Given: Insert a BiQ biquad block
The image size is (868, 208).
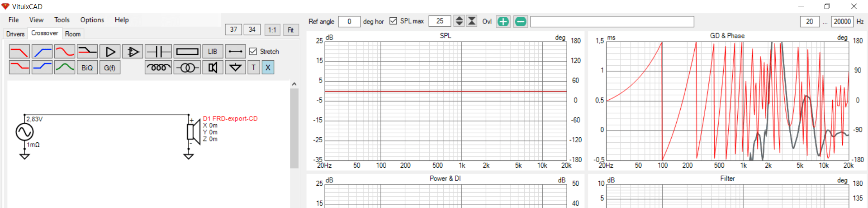Looking at the screenshot, I should pos(87,68).
